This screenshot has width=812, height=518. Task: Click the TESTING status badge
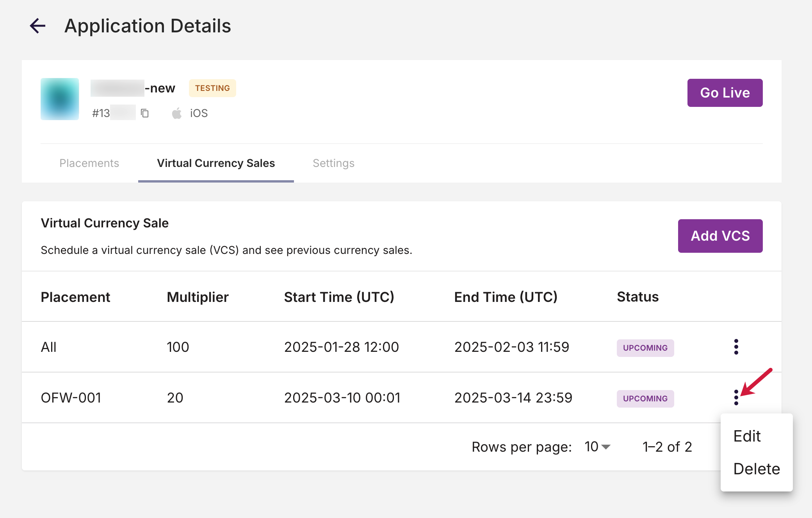click(x=212, y=88)
